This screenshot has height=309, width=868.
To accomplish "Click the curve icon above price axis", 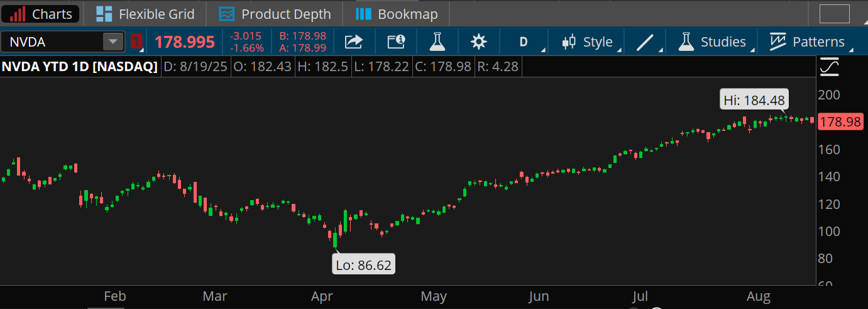I will click(x=830, y=66).
